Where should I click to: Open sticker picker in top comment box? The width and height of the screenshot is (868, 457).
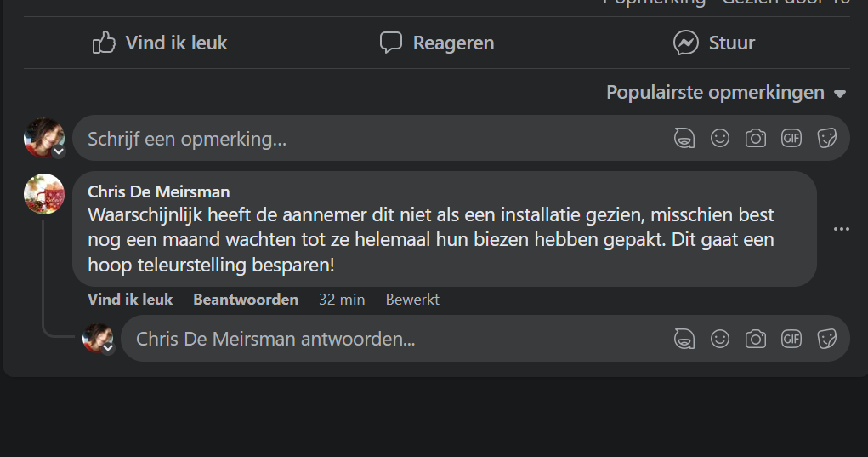point(826,138)
